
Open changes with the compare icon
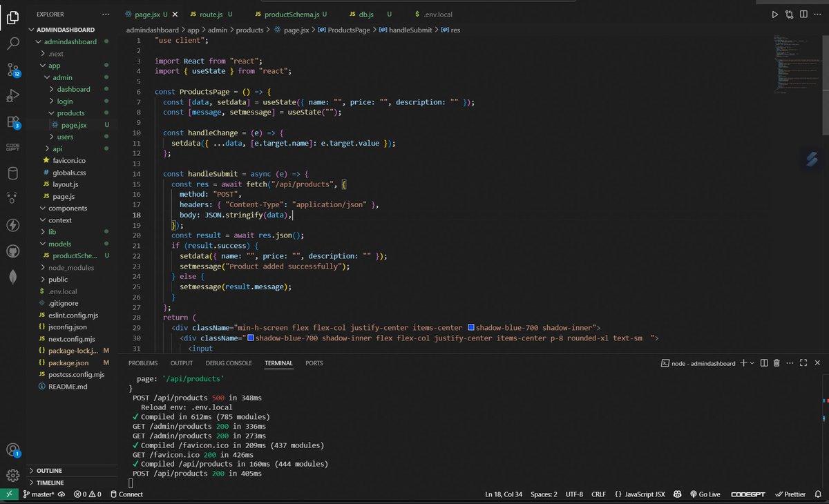[790, 14]
